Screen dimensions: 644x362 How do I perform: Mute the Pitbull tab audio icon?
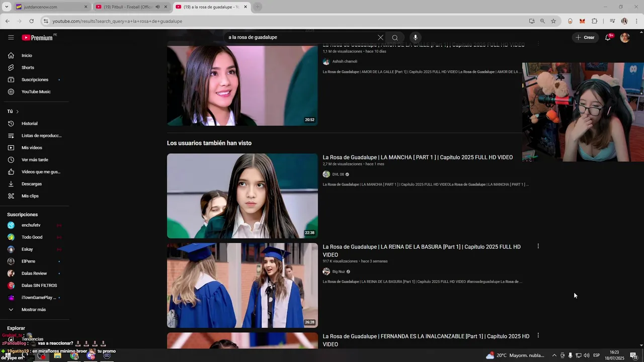tap(157, 7)
